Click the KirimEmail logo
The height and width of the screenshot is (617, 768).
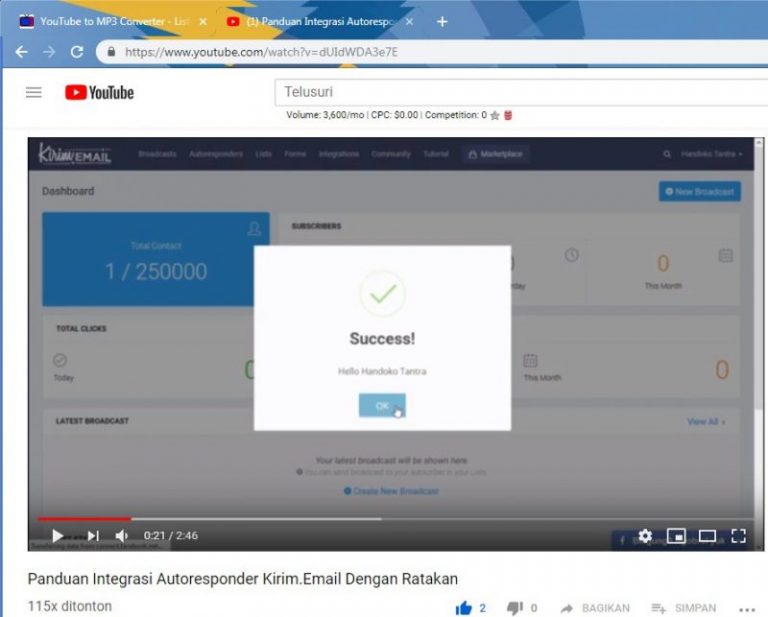tap(75, 154)
